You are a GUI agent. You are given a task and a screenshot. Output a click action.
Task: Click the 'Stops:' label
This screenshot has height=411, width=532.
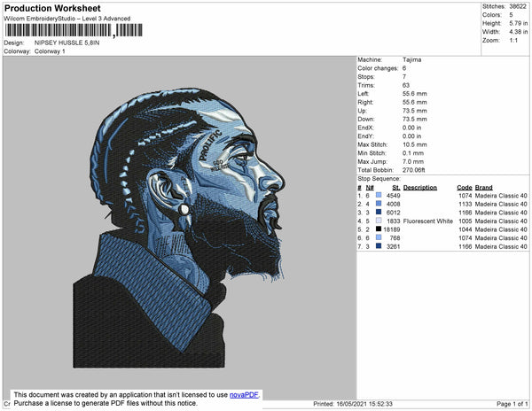(365, 77)
